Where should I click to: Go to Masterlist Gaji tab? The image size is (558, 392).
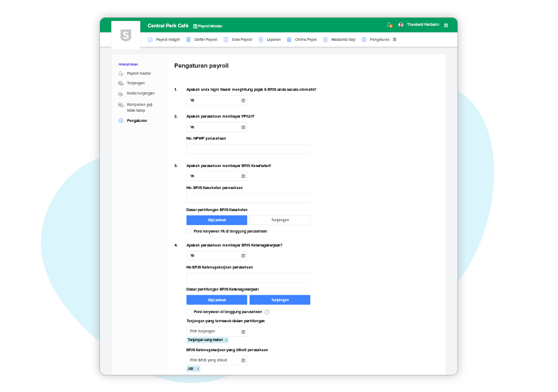[344, 40]
